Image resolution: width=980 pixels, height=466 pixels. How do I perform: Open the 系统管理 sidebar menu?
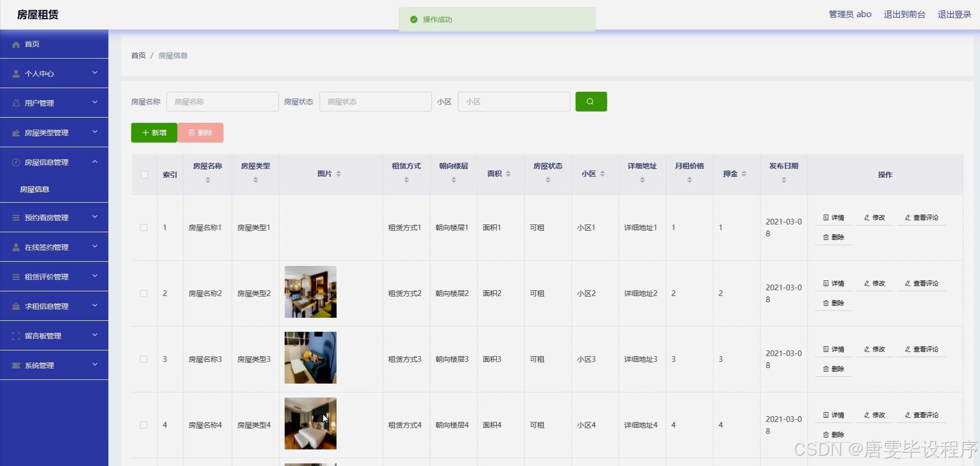pyautogui.click(x=54, y=365)
